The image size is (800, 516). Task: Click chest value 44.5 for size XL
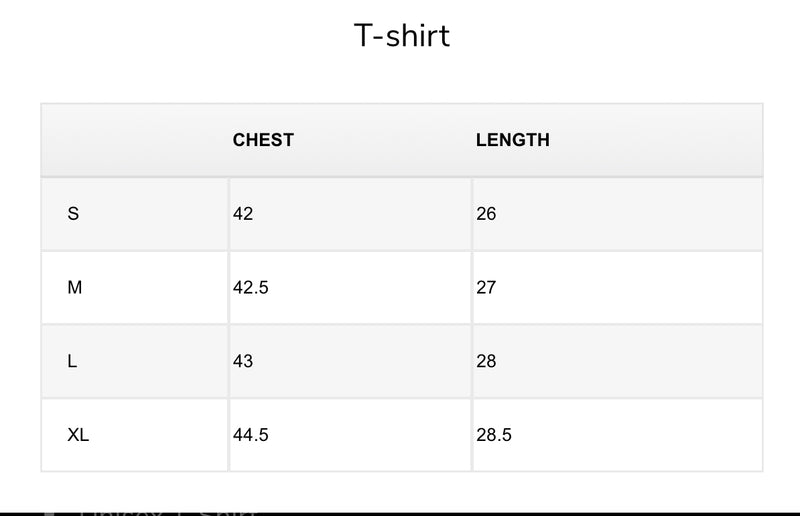[x=250, y=435]
